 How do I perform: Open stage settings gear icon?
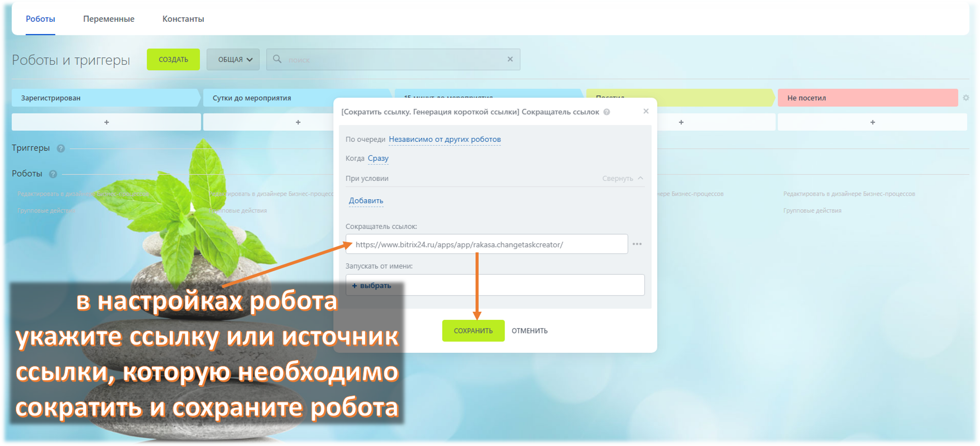966,98
